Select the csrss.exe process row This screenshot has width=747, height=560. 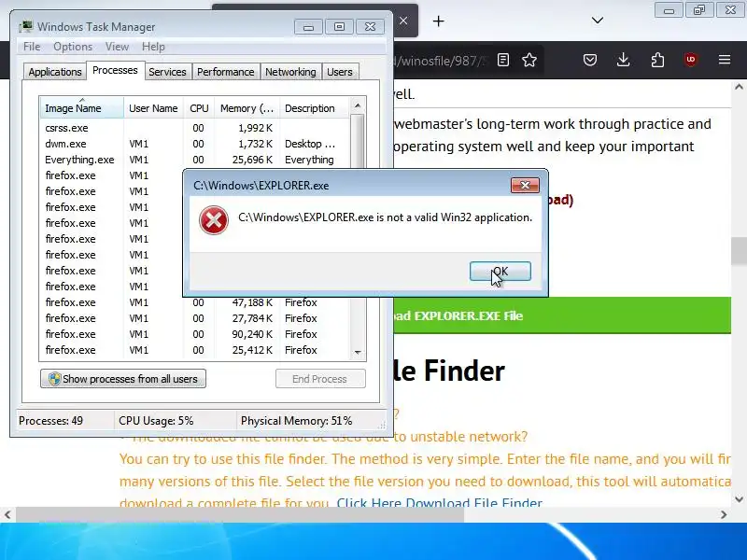(194, 128)
